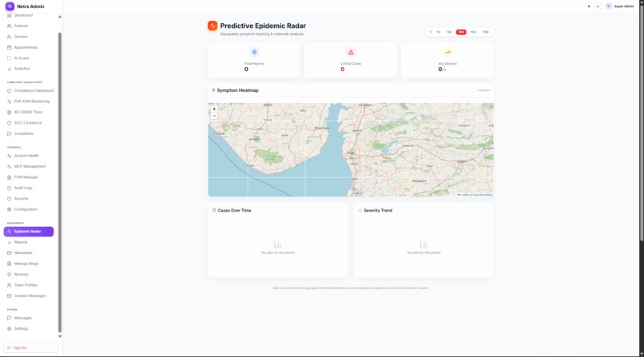
Task: Select the active Epidemic Radar menu item
Action: point(28,232)
